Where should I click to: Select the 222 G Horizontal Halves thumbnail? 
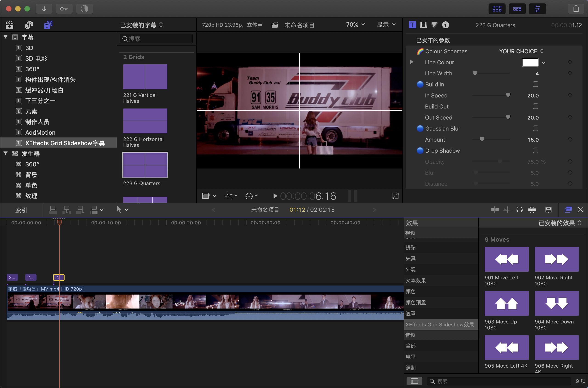(x=145, y=121)
